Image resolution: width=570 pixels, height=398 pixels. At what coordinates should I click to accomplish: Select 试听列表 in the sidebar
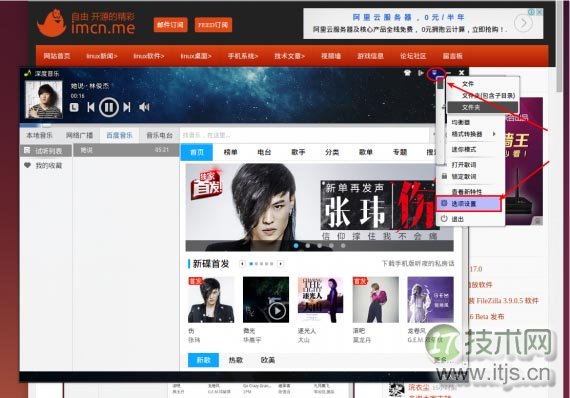[x=46, y=151]
